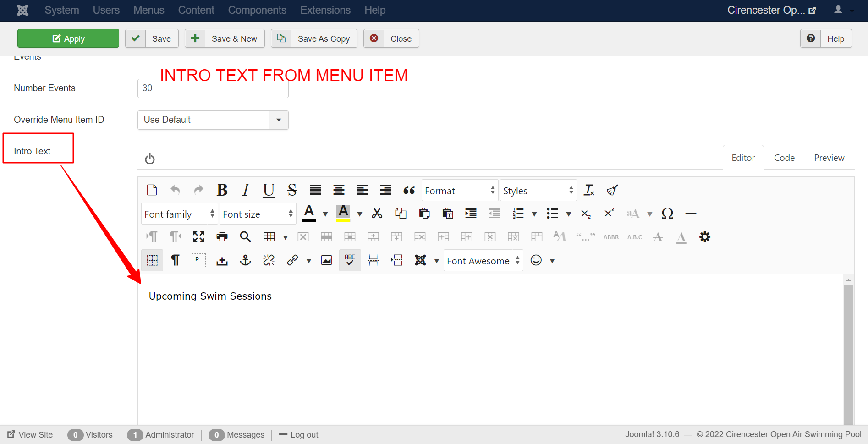The height and width of the screenshot is (444, 868).
Task: Click the text color A swatch
Action: [309, 213]
